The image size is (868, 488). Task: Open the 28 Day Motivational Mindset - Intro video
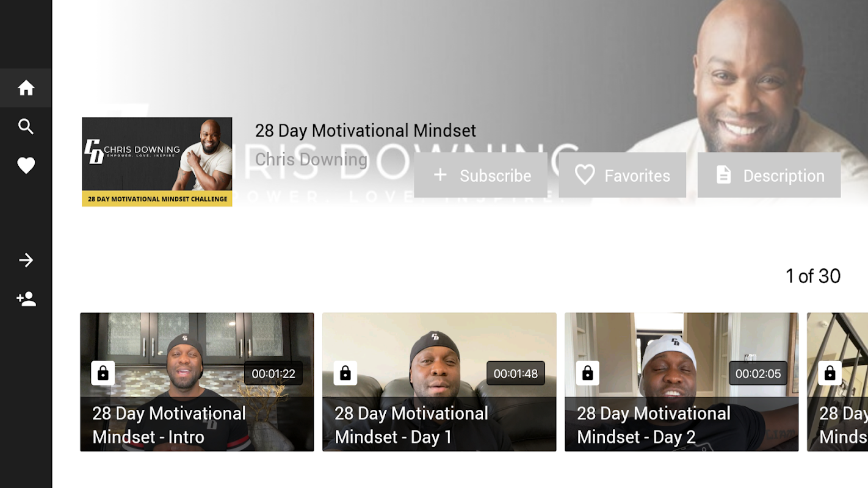197,382
